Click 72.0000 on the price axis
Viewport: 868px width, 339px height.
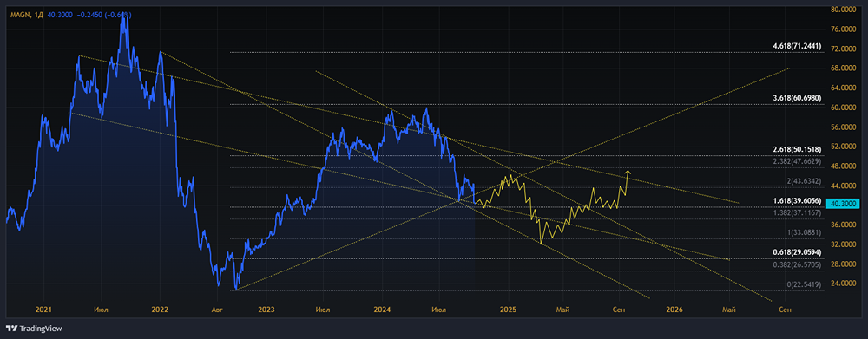(x=845, y=49)
